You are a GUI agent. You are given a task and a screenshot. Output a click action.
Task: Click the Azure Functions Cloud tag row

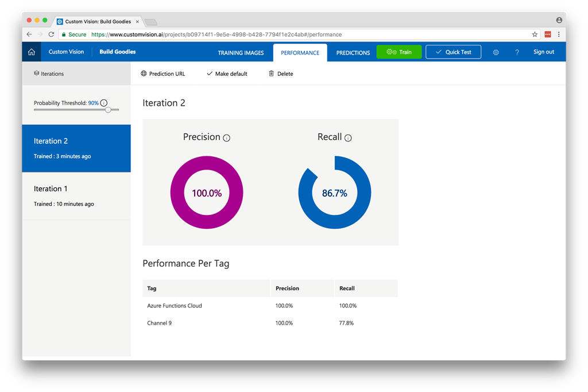click(270, 306)
